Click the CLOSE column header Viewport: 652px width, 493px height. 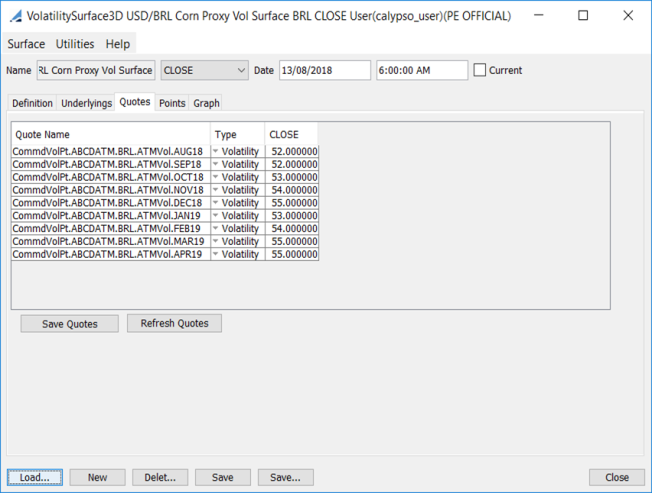click(291, 134)
